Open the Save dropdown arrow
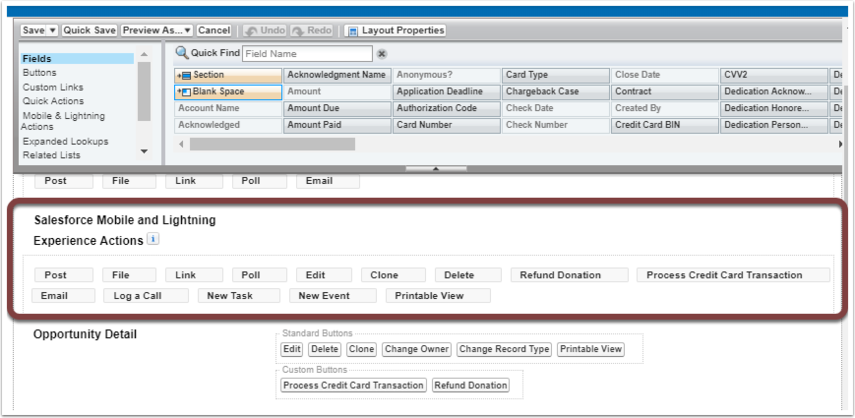 pos(53,31)
